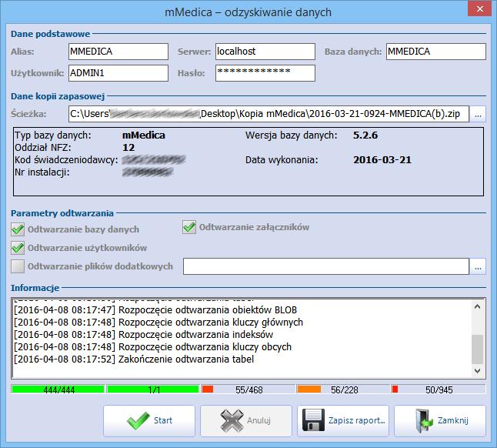Toggle Odtwarzanie użytkowników checkbox
This screenshot has height=448, width=497.
coord(18,248)
